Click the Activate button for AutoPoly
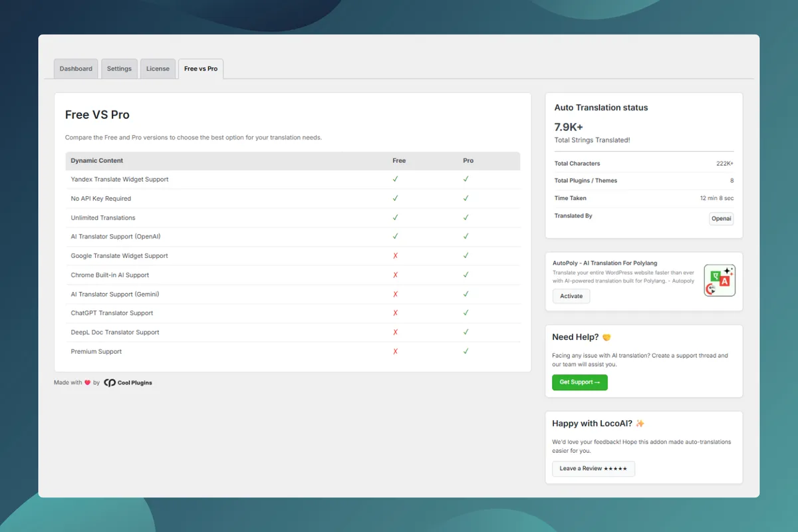This screenshot has height=532, width=798. tap(571, 296)
